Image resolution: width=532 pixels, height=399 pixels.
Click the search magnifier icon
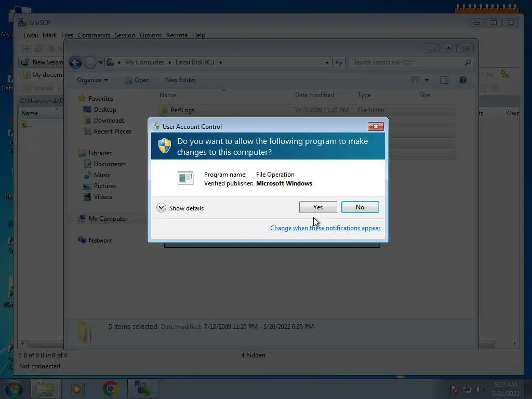468,62
